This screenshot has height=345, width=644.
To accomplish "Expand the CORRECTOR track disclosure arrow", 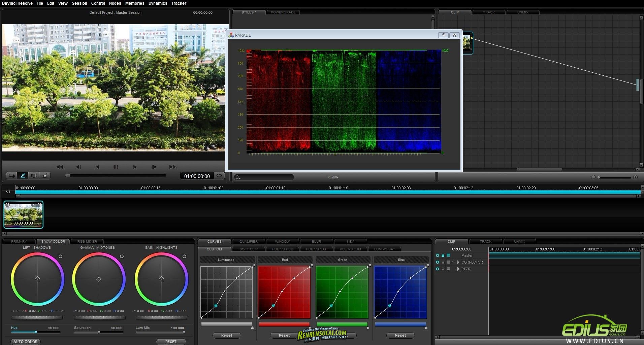I will point(458,262).
